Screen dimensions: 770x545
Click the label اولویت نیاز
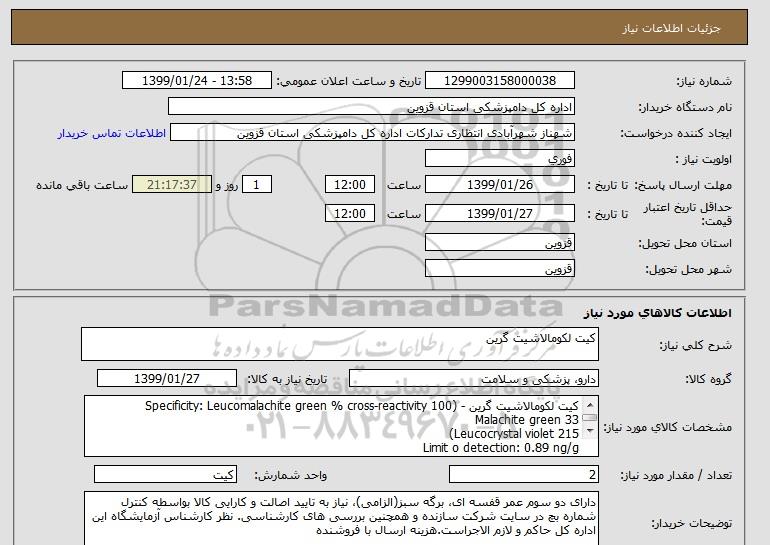point(704,160)
